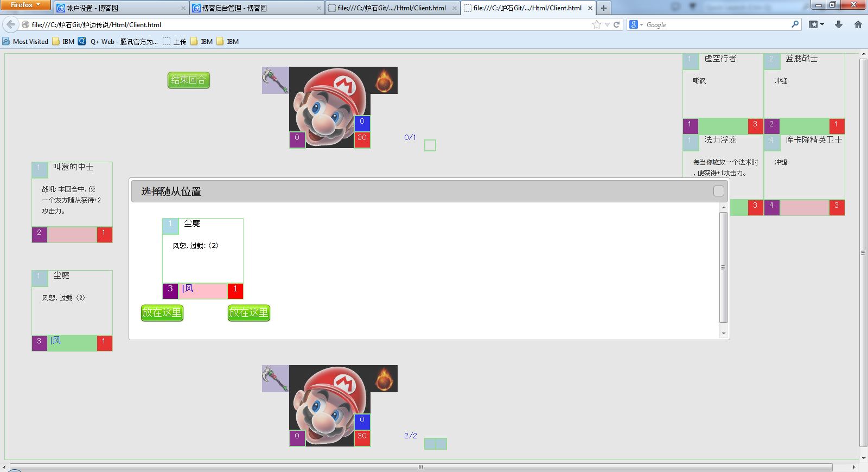Close the 选择随从位置 dialog
The height and width of the screenshot is (472, 868).
718,191
